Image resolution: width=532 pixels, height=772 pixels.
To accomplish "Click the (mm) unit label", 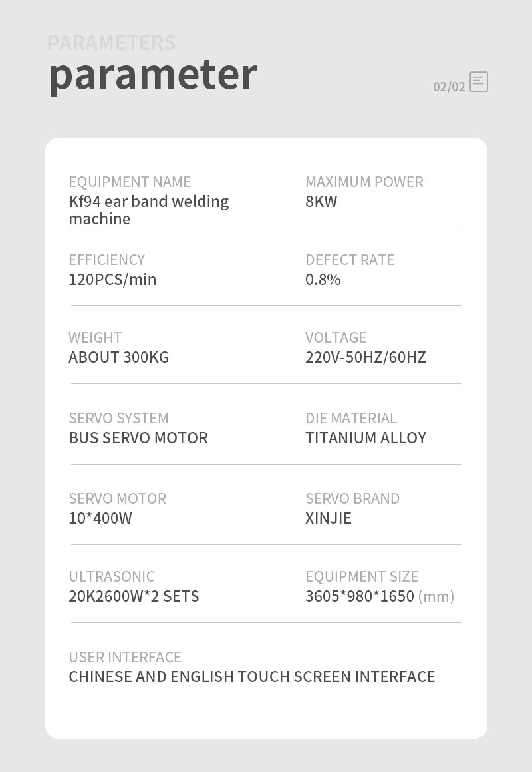I will 436,597.
